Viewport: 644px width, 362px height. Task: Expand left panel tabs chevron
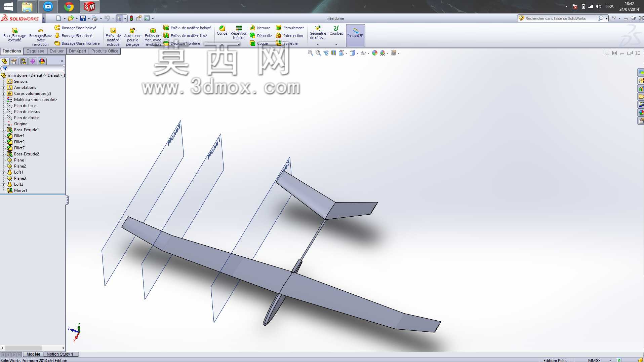tap(62, 61)
